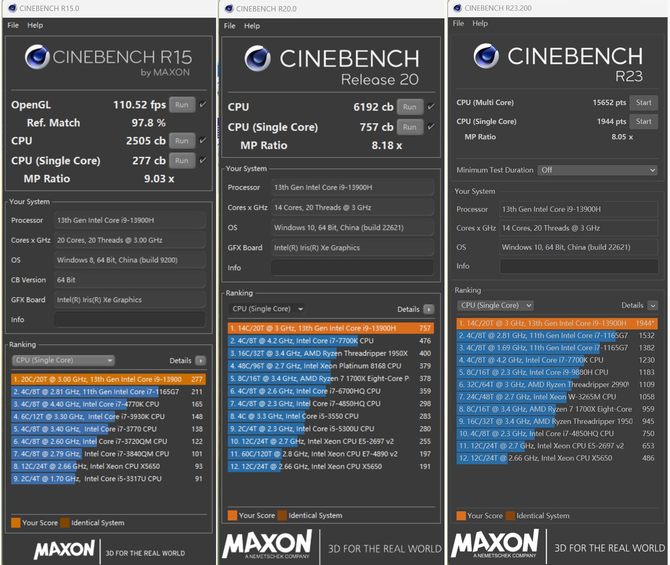
Task: Open the ranking type dropdown in R15
Action: 63,360
